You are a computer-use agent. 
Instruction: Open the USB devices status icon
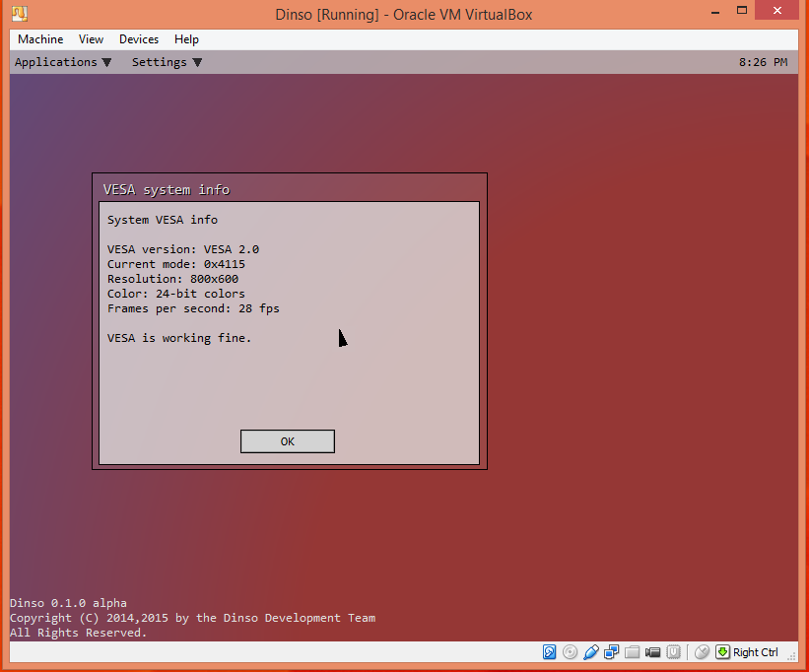591,652
